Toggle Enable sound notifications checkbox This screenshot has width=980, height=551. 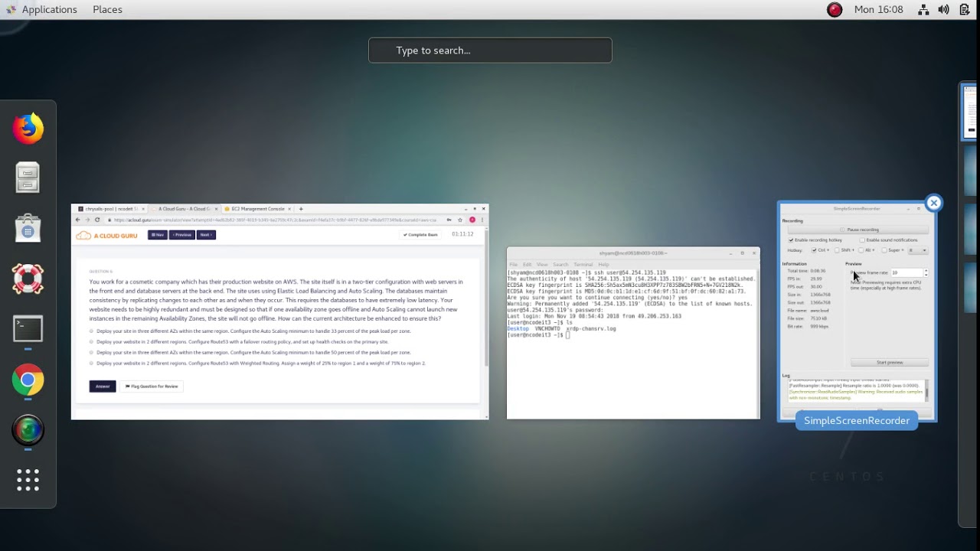[x=862, y=240]
